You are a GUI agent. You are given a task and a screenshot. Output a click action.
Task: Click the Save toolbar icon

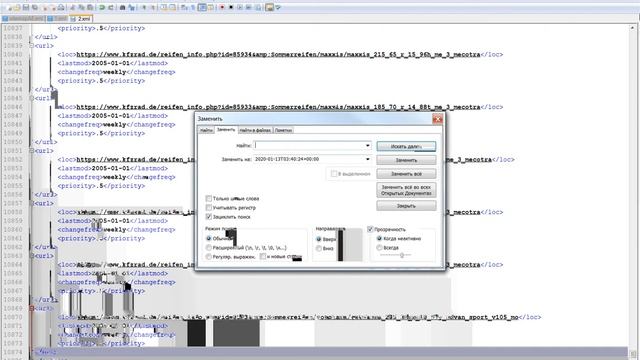[26, 7]
